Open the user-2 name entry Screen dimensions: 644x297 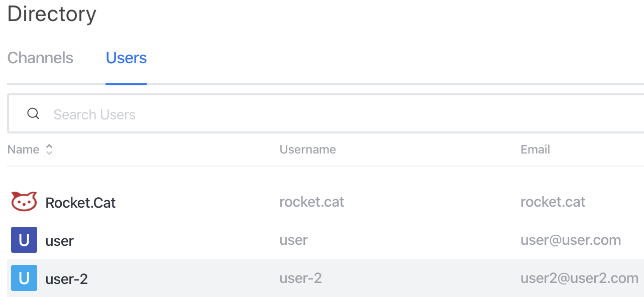tap(66, 279)
